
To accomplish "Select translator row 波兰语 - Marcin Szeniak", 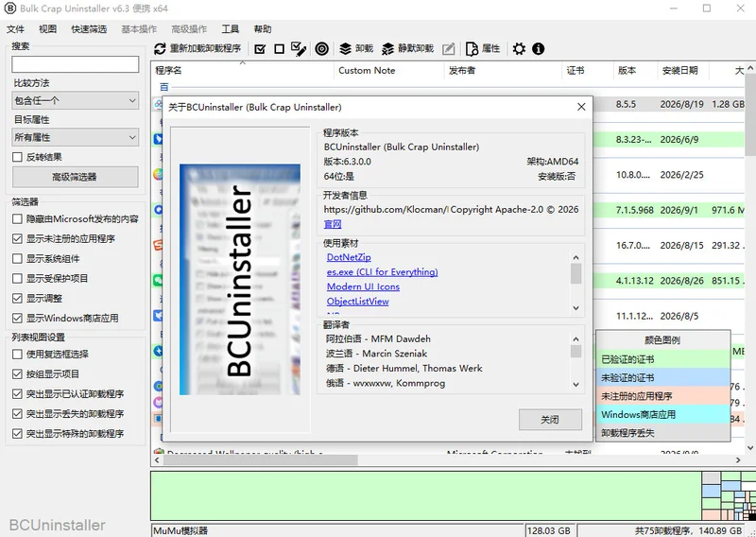I will coord(376,354).
